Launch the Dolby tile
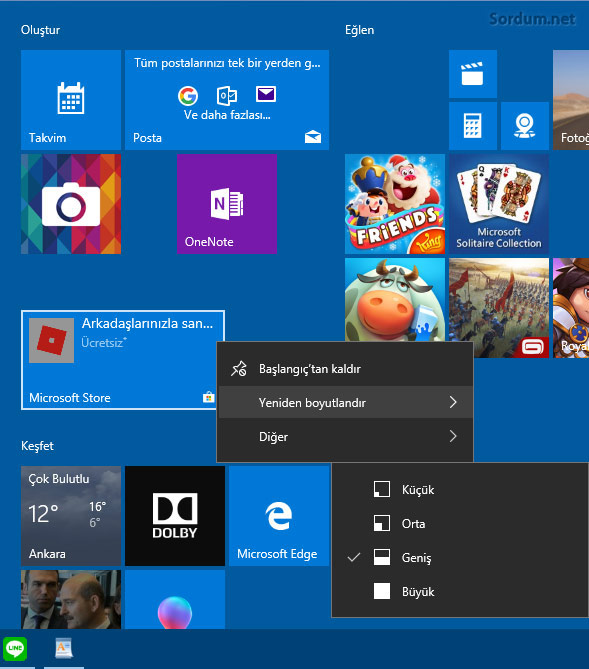Screen dimensions: 589x669 click(175, 516)
